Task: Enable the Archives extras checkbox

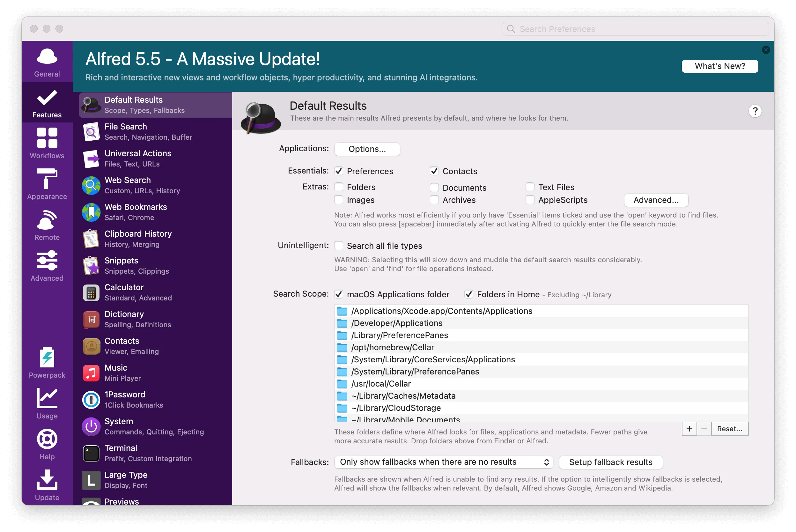Action: click(x=434, y=200)
